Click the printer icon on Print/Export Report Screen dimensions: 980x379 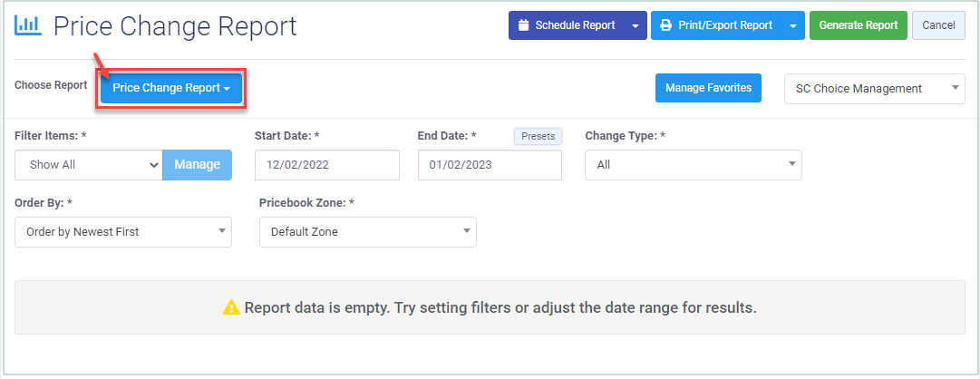(666, 25)
